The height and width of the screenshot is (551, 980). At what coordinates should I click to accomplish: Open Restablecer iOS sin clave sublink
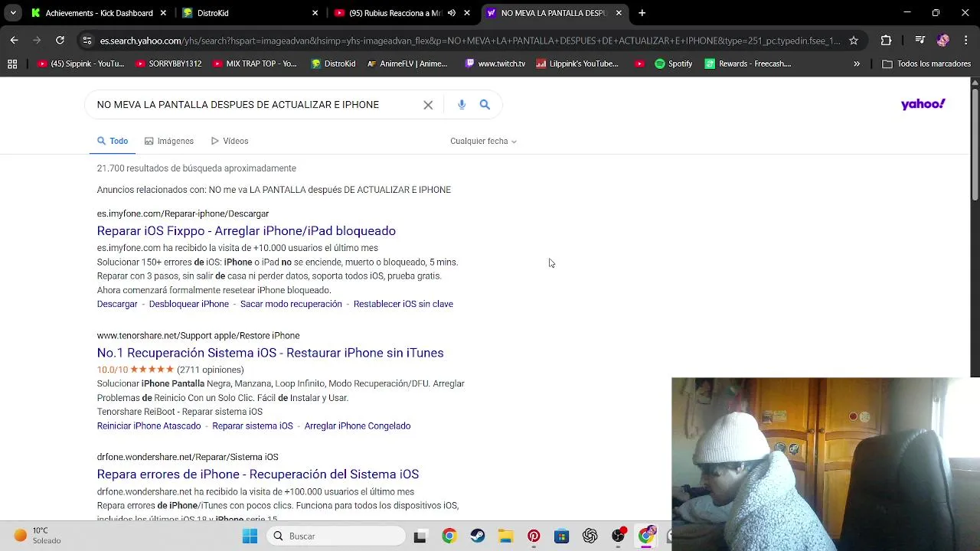(403, 304)
